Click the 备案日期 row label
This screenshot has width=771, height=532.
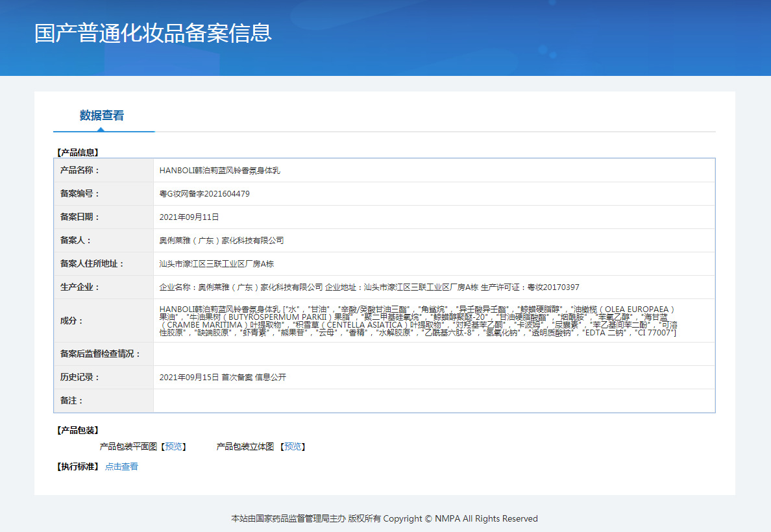pyautogui.click(x=80, y=217)
